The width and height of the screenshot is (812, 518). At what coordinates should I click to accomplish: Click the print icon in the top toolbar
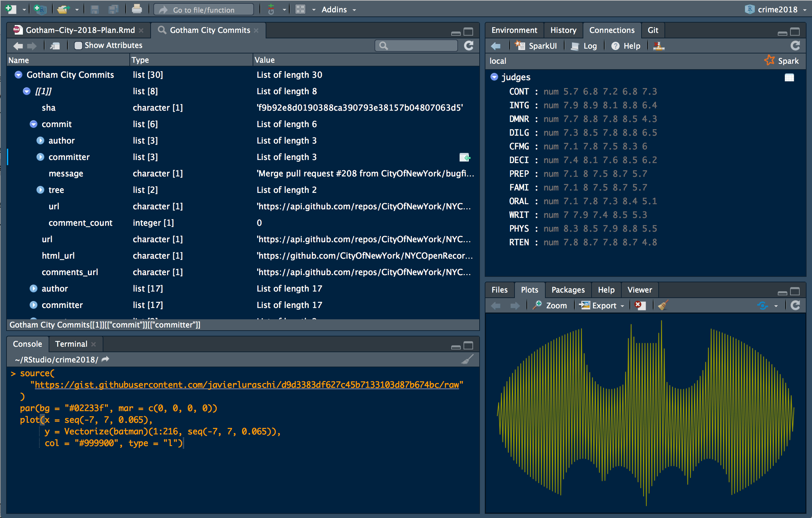pyautogui.click(x=137, y=9)
